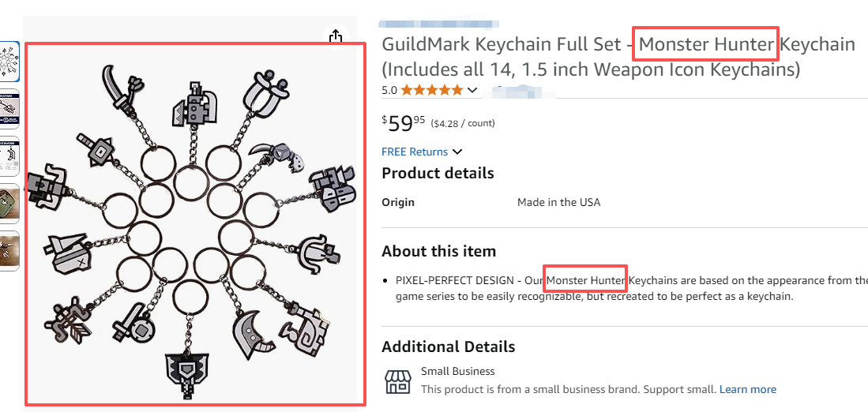Screen dimensions: 868x412
Task: Click the five orange rating stars
Action: [x=431, y=90]
